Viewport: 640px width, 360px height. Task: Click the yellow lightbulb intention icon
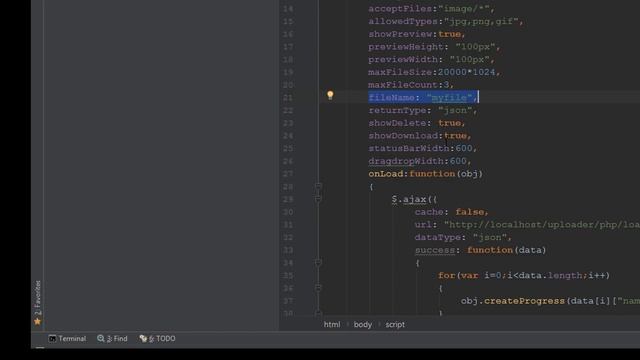coord(330,95)
